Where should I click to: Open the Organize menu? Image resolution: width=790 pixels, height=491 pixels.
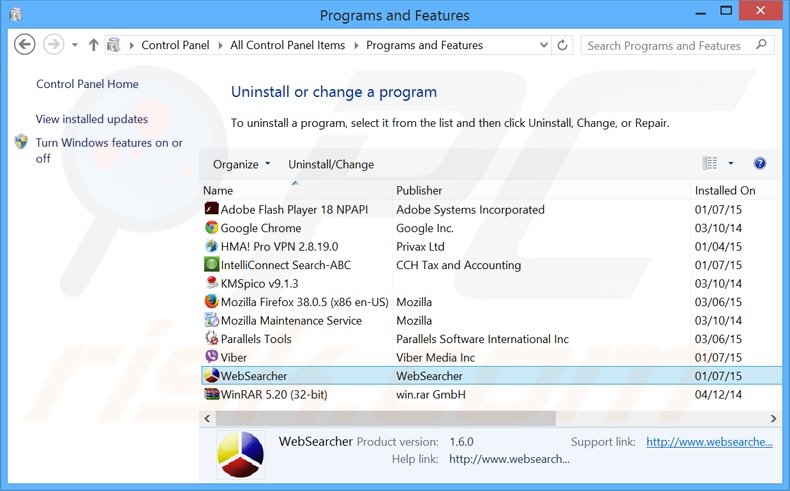(241, 164)
